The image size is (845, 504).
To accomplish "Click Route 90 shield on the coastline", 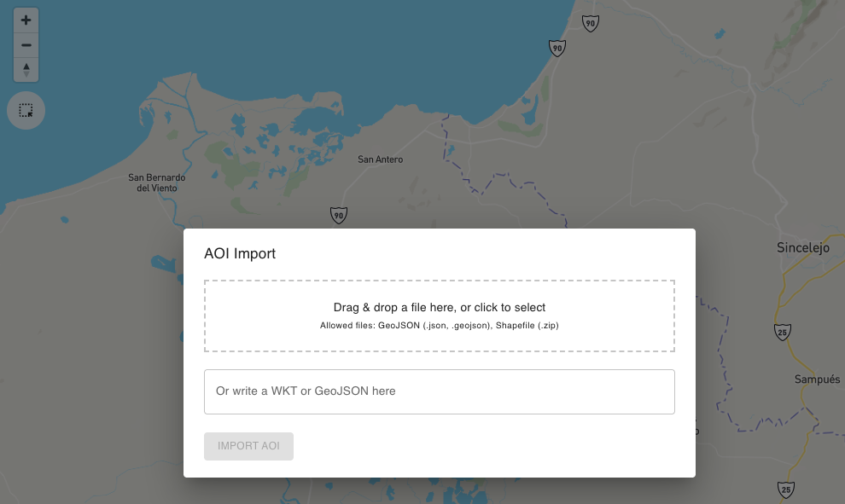I will click(x=557, y=49).
